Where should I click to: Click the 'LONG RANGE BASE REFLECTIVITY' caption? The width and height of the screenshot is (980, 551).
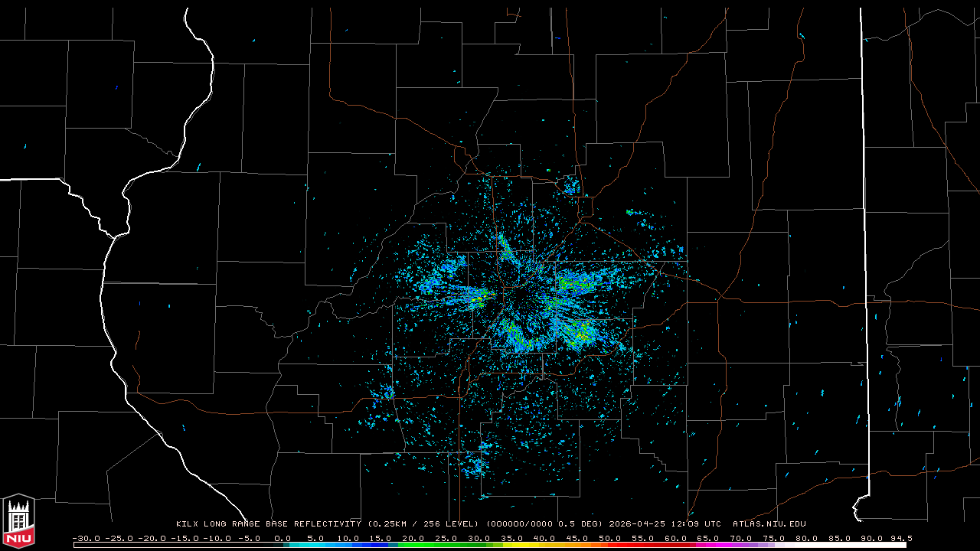coord(283,524)
